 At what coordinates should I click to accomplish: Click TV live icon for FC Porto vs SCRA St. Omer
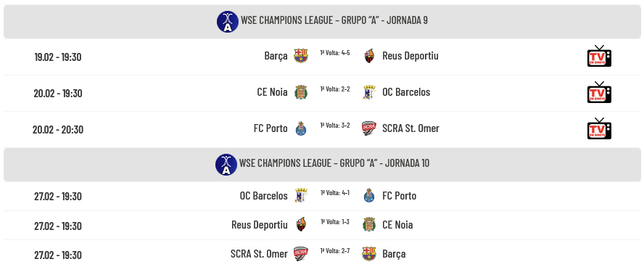599,128
